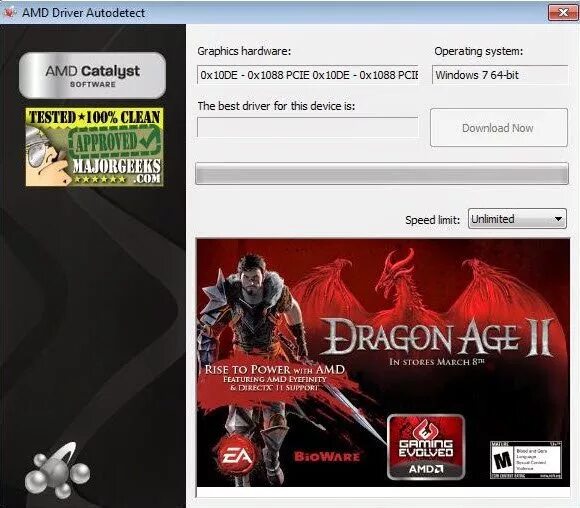Click the MajorGeeks Tested 100% Clean badge
This screenshot has height=508, width=580.
point(94,147)
